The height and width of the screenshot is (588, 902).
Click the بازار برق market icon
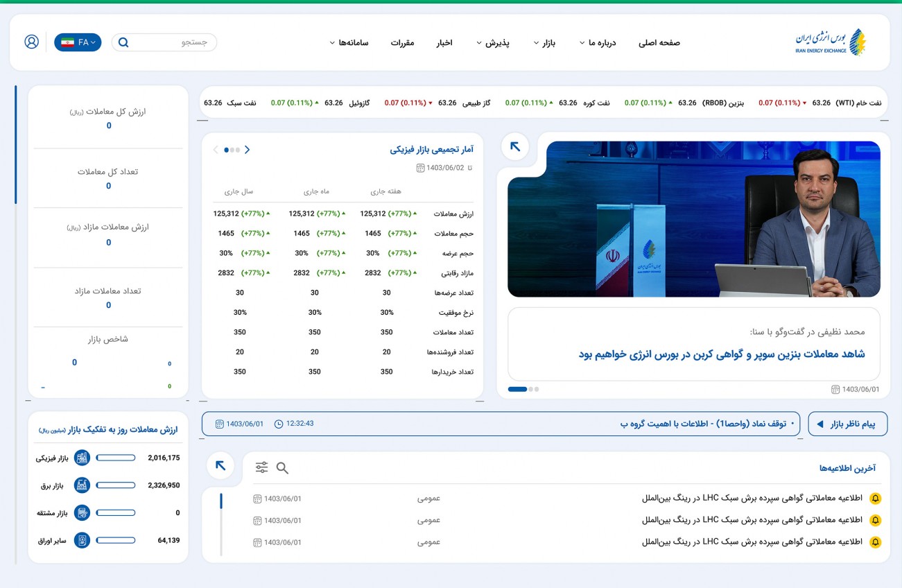pos(82,485)
